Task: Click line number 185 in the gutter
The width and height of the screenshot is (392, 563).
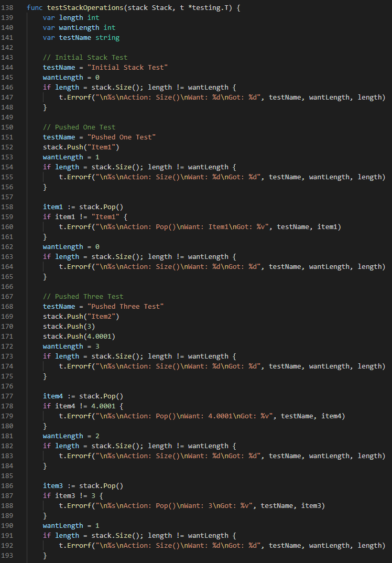Action: coord(7,476)
